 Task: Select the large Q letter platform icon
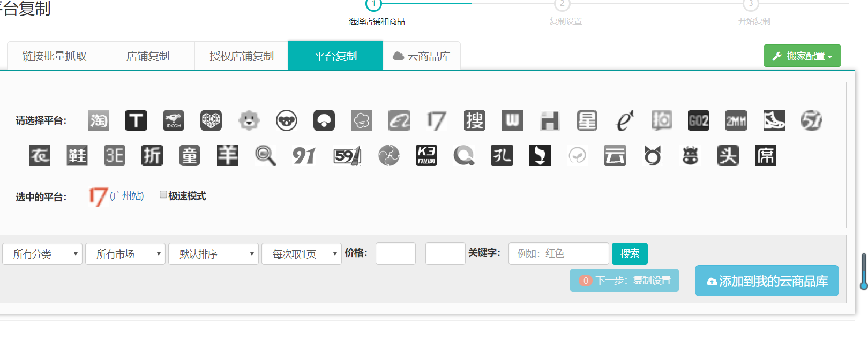click(464, 155)
